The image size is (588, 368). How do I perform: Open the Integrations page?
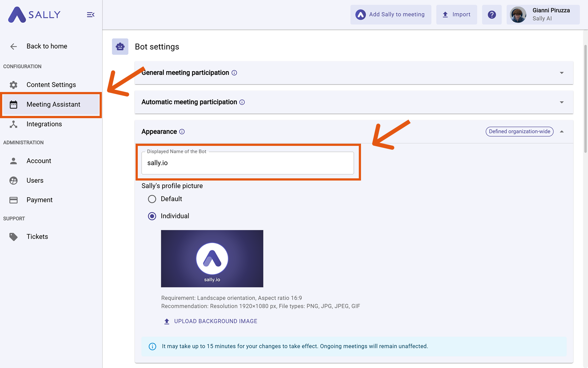[x=44, y=124]
